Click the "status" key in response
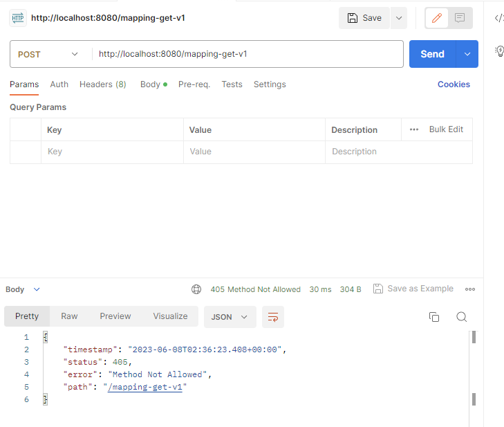 coord(82,362)
